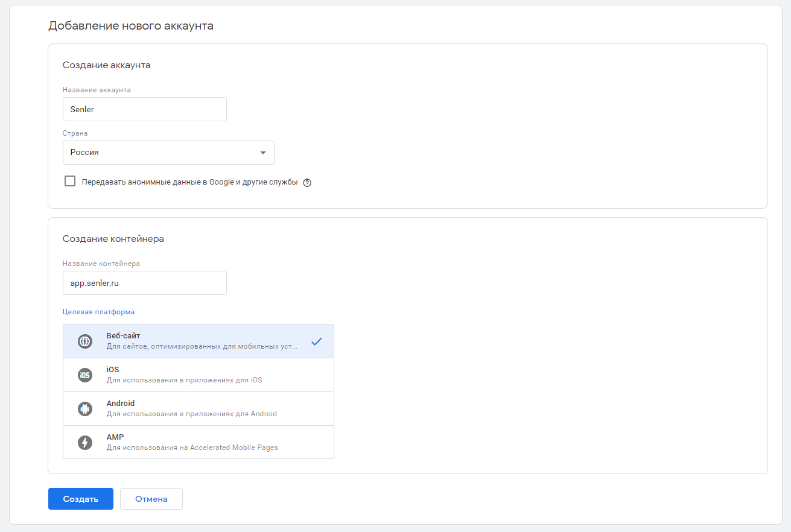This screenshot has height=532, width=791.
Task: Click the blue checkmark on Веб-сайт
Action: [x=317, y=341]
